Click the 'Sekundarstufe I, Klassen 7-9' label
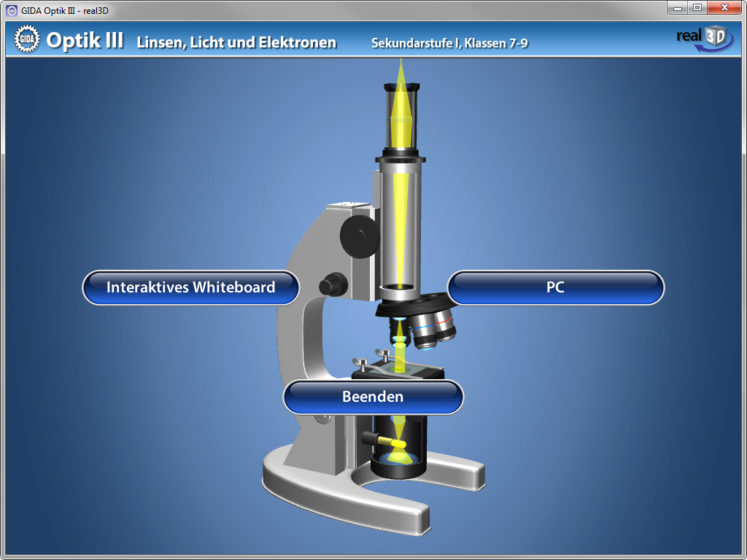This screenshot has height=560, width=747. tap(449, 43)
